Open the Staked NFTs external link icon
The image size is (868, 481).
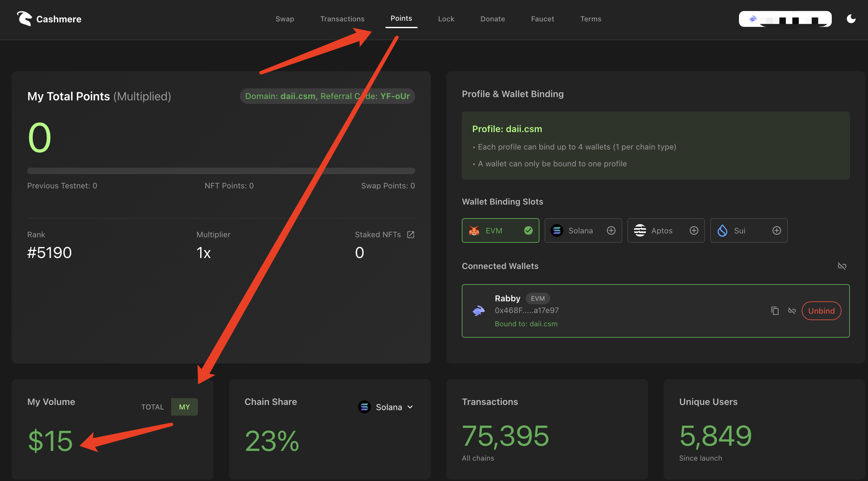click(410, 234)
